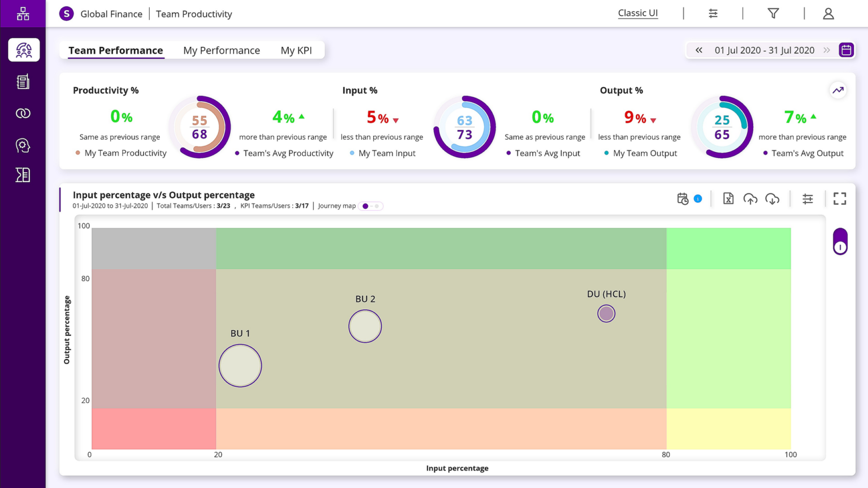868x488 pixels.
Task: Open the org chart icon at sidebar top
Action: pyautogui.click(x=23, y=14)
